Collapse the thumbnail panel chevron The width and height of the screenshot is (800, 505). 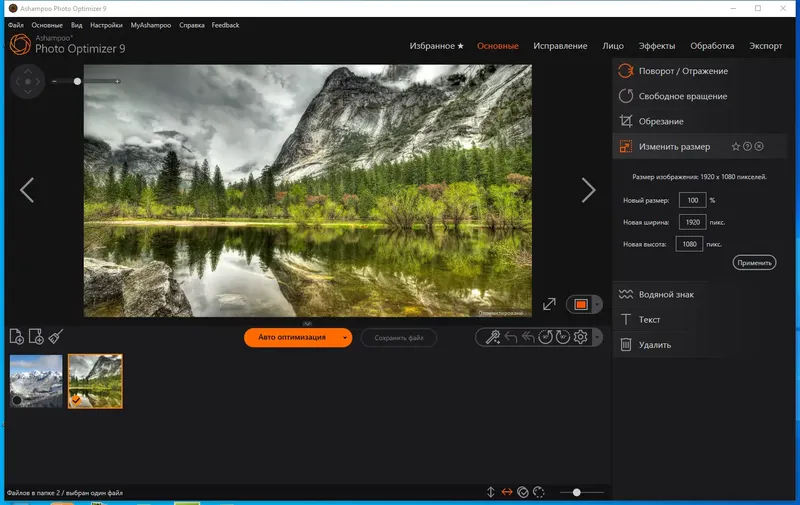[308, 323]
